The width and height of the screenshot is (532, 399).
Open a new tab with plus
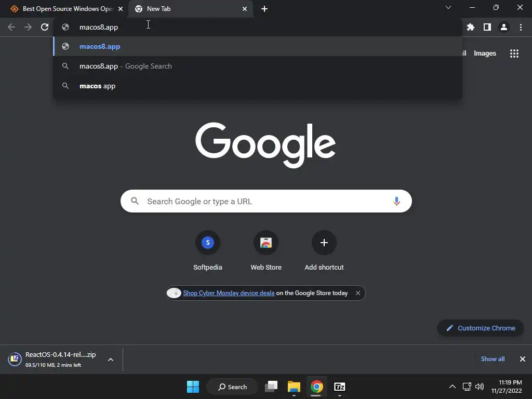coord(264,9)
